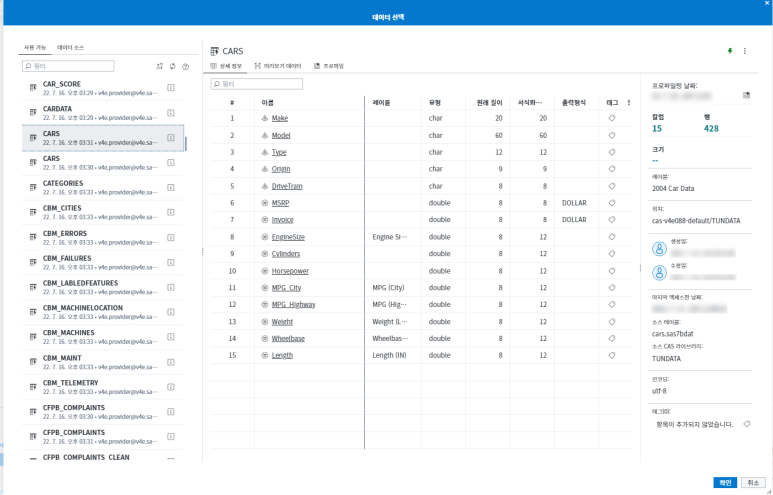Open the 미리보기 데이터 tab
Screen dimensions: 773x495
278,66
